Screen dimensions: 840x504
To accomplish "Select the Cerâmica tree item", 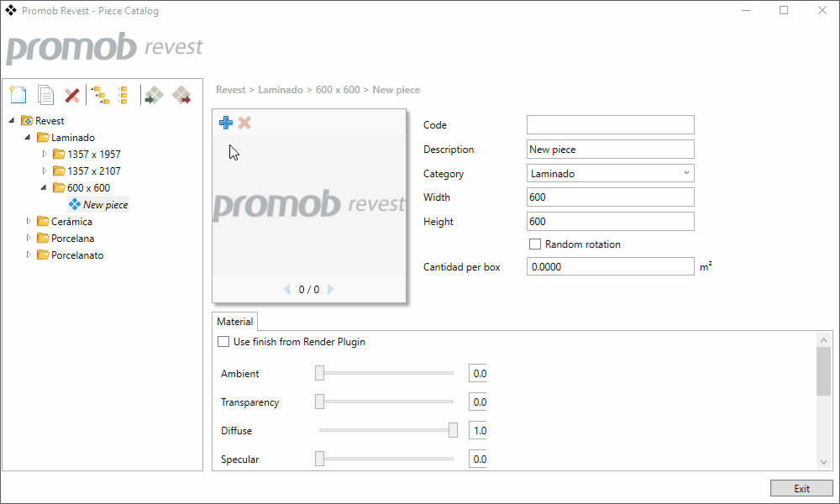I will click(x=71, y=221).
